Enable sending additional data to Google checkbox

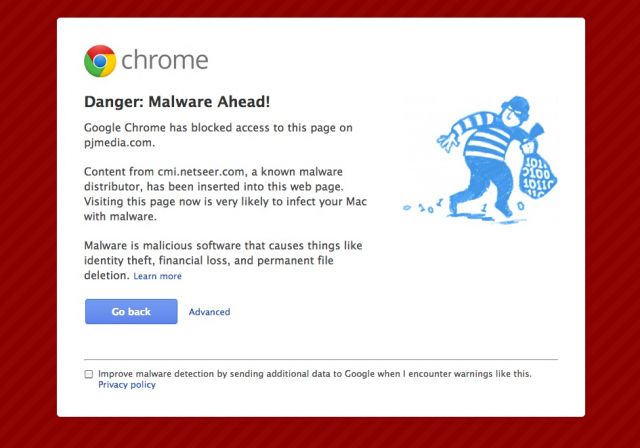pyautogui.click(x=89, y=374)
